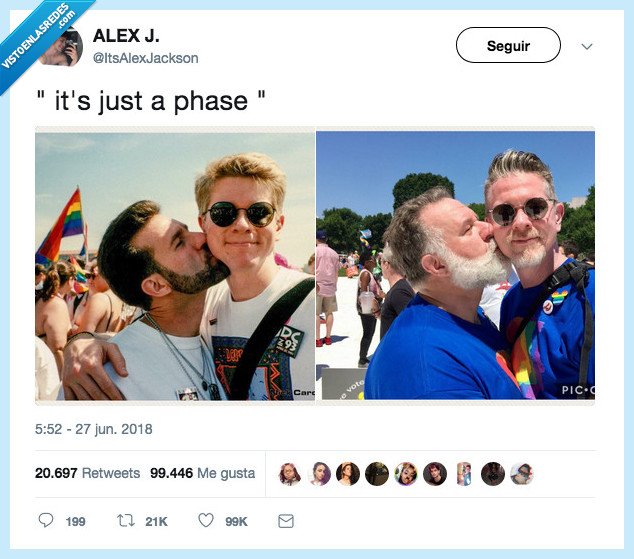Click the tweet timestamp 27 jun. 2018

tap(93, 429)
